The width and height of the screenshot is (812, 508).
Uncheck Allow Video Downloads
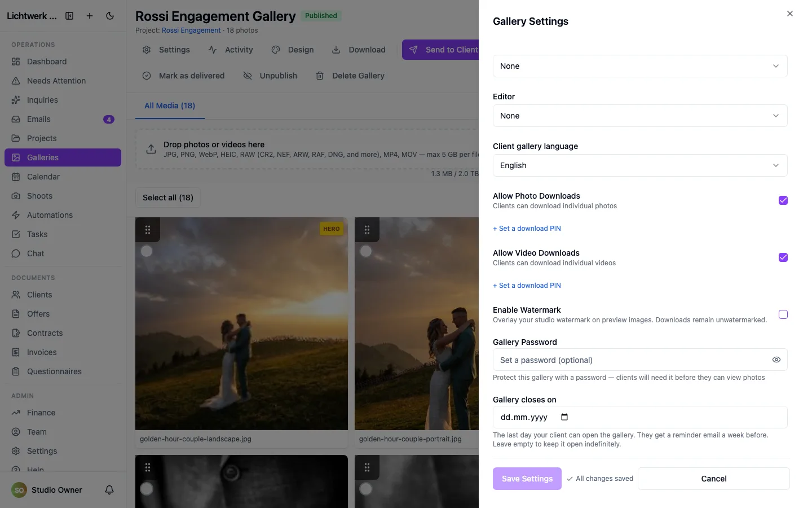click(783, 257)
